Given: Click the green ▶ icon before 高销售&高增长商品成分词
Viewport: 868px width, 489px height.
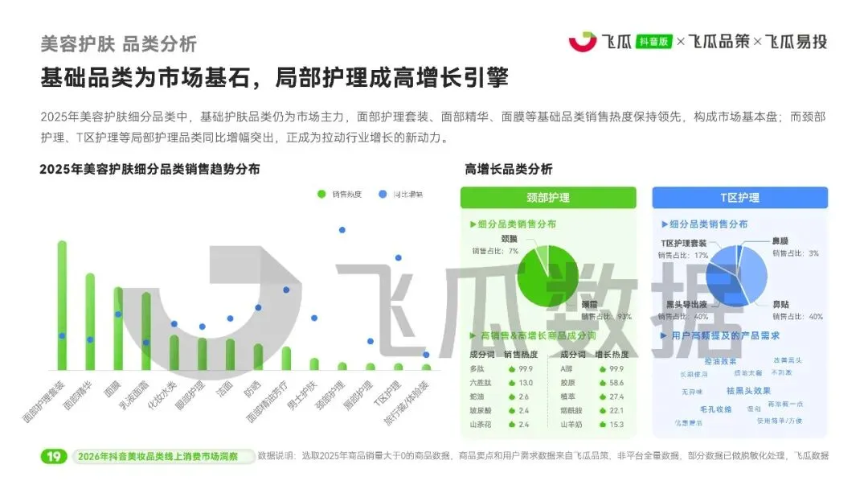Looking at the screenshot, I should (473, 336).
